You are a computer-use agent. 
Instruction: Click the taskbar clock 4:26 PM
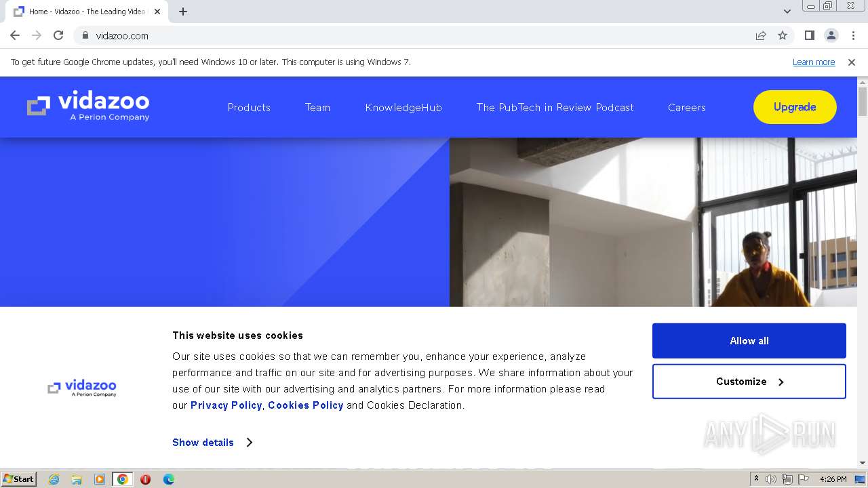(833, 479)
